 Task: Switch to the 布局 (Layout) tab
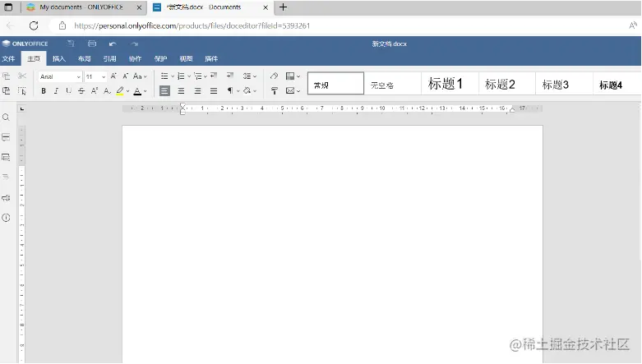coord(85,58)
